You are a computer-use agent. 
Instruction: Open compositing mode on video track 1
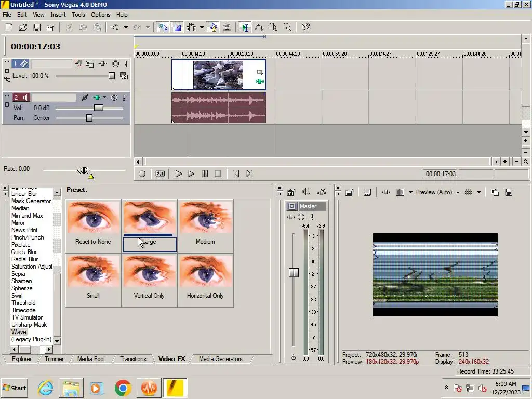(x=124, y=76)
